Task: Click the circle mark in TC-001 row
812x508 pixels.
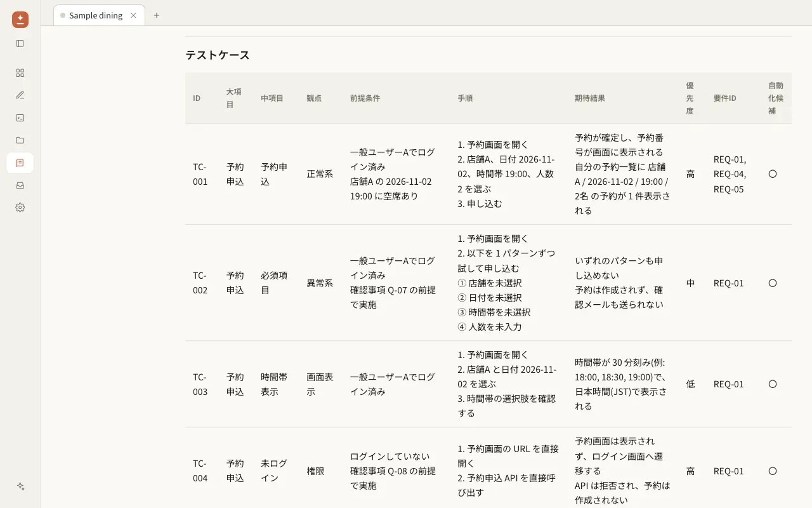Action: (x=773, y=174)
